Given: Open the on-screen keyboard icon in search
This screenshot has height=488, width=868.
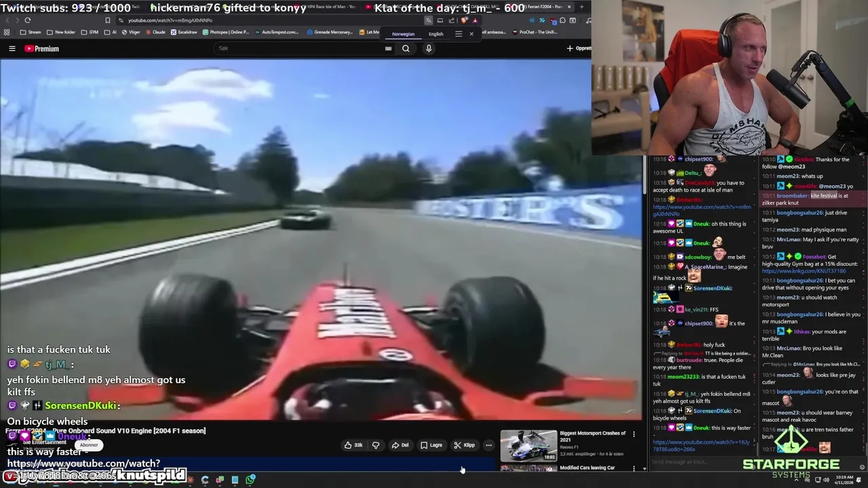Looking at the screenshot, I should pos(388,49).
